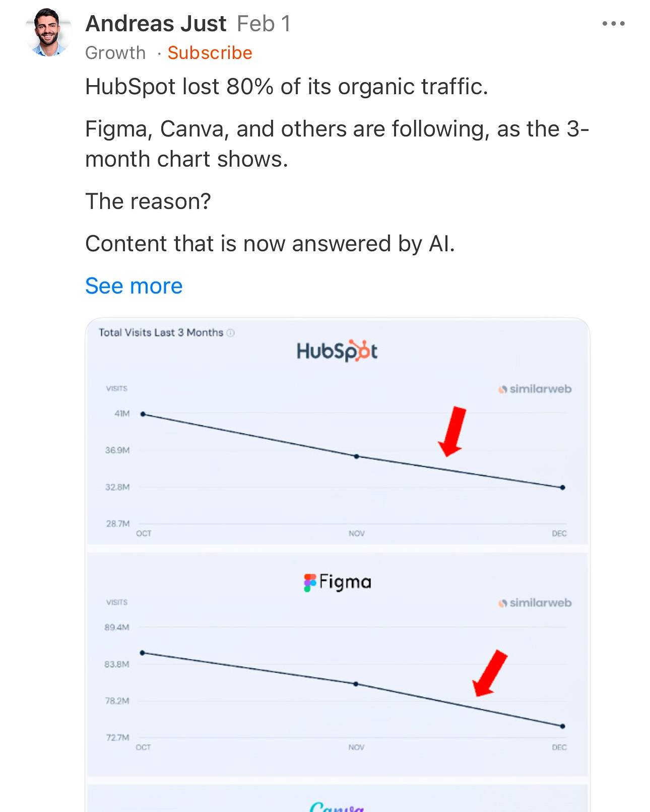This screenshot has width=650, height=812.
Task: Click the HubSpot logo in chart
Action: [x=337, y=351]
